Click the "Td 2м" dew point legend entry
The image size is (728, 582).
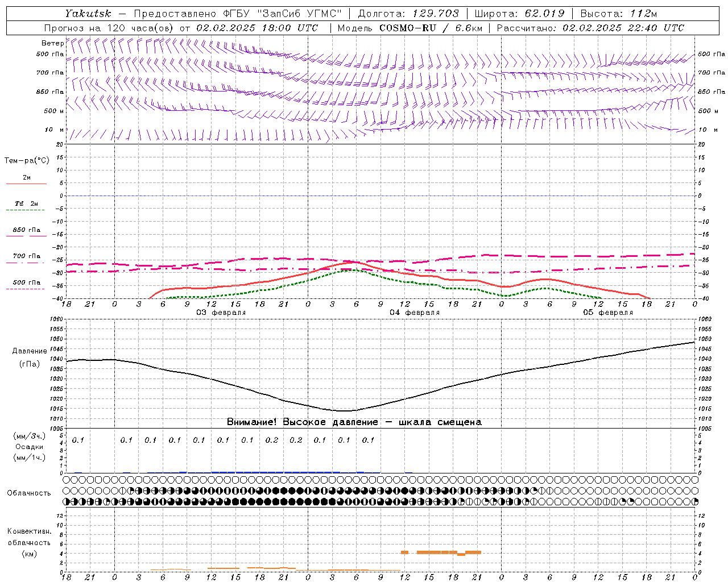(27, 204)
